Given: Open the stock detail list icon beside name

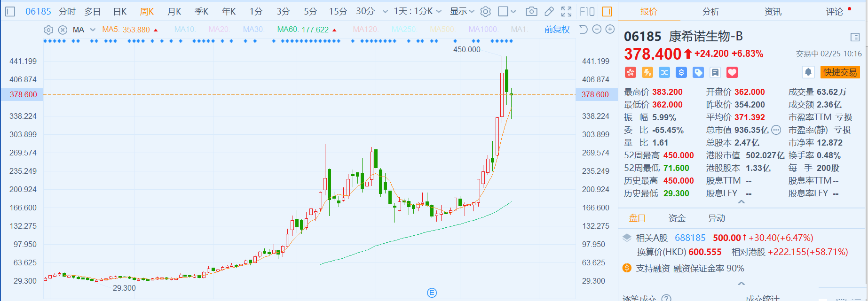Looking at the screenshot, I should pyautogui.click(x=855, y=37).
